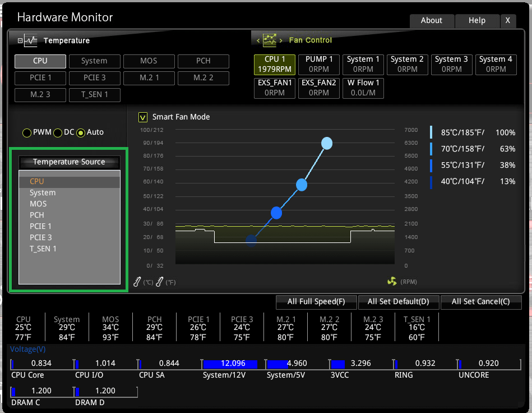Click the third fan curve point from top

tap(276, 213)
